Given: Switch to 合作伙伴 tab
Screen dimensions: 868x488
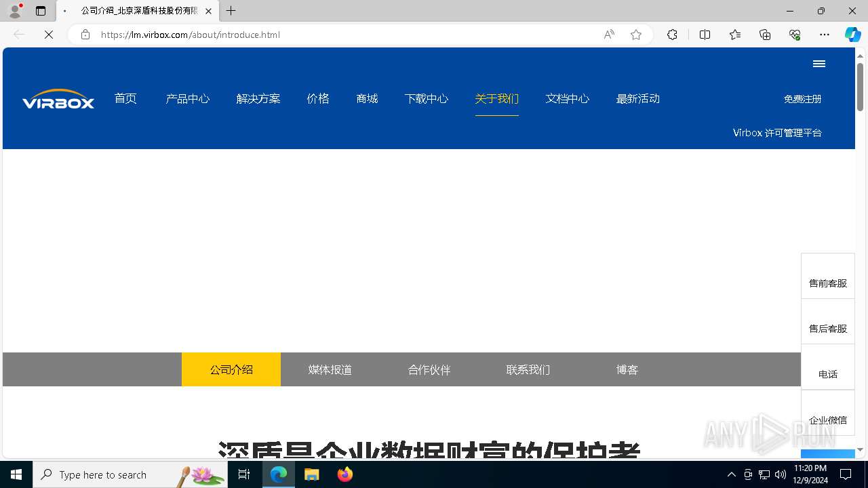Looking at the screenshot, I should coord(429,369).
